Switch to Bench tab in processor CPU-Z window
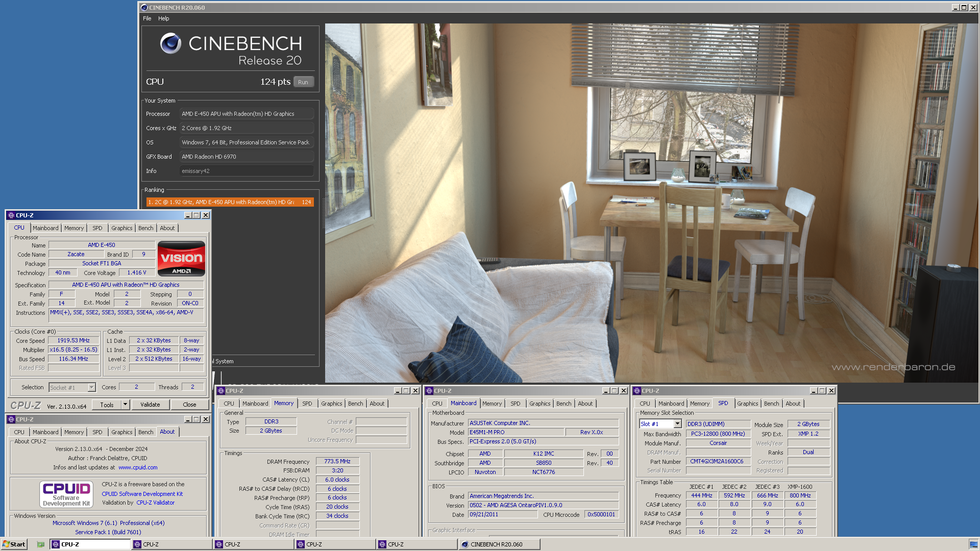Screen dimensions: 980x551 tap(145, 228)
